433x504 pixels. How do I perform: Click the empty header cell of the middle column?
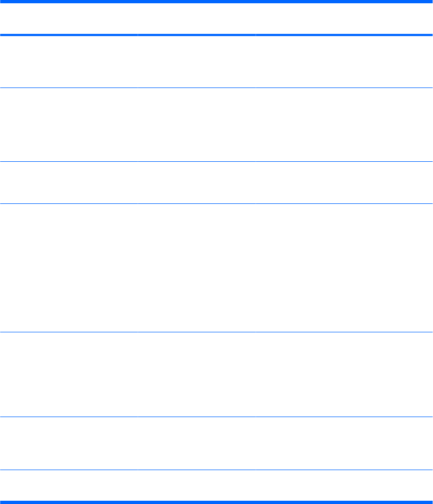pyautogui.click(x=197, y=19)
